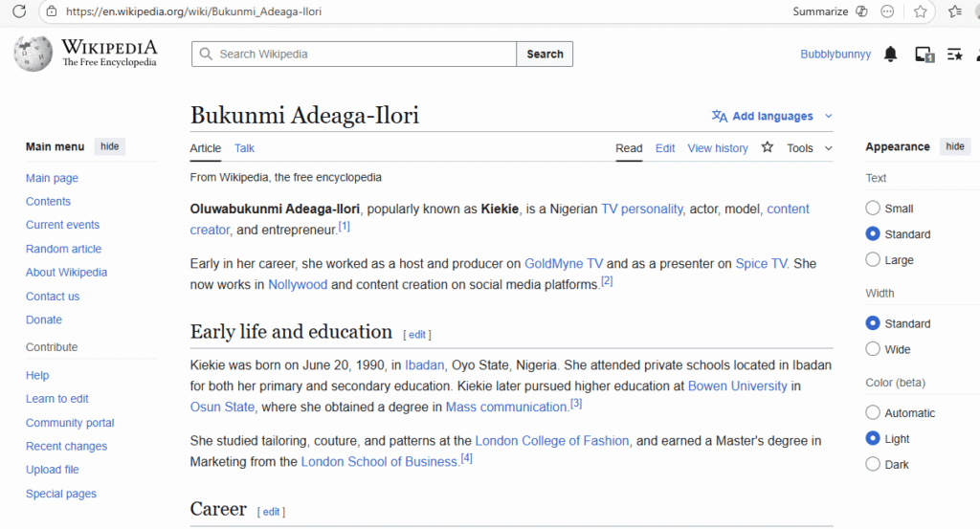Select the Wide width option
The width and height of the screenshot is (980, 529).
point(873,349)
